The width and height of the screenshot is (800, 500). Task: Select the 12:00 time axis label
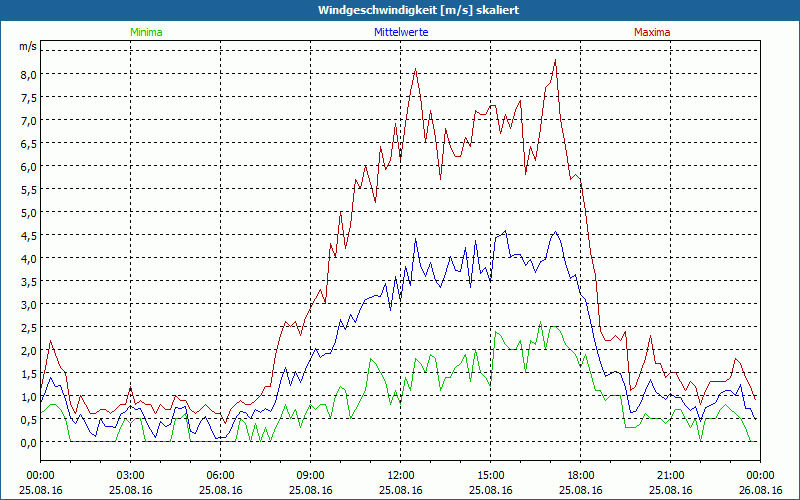click(401, 475)
